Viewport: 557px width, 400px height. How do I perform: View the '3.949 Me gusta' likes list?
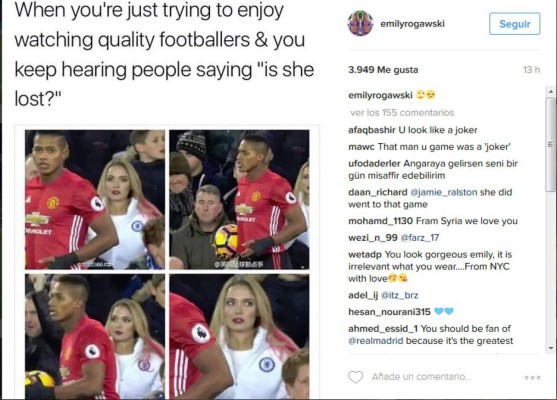click(383, 70)
